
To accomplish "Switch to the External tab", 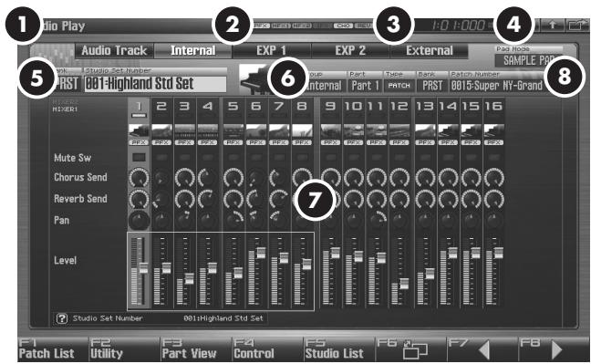I will [430, 50].
